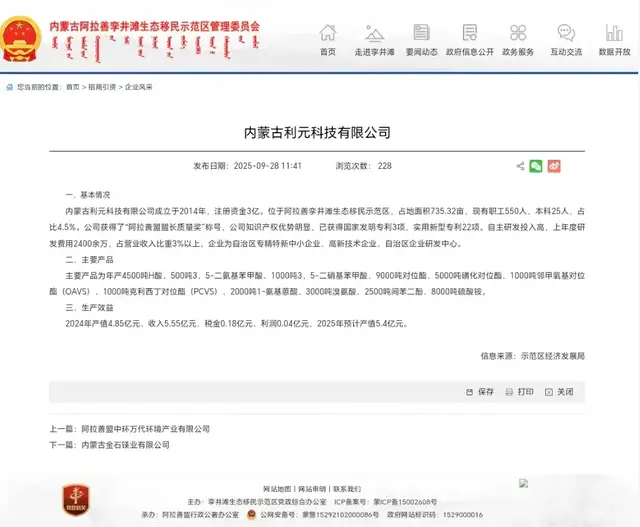Open the 首页 home icon
The height and width of the screenshot is (527, 640).
(x=328, y=33)
